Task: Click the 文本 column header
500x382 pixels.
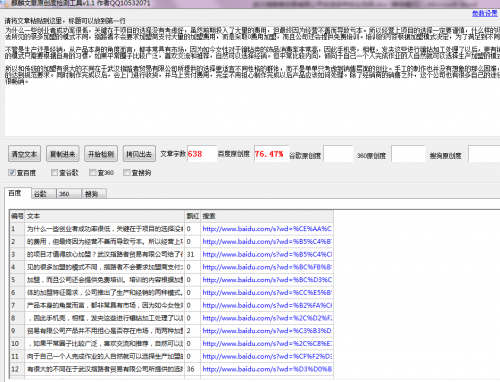Action: pyautogui.click(x=105, y=216)
